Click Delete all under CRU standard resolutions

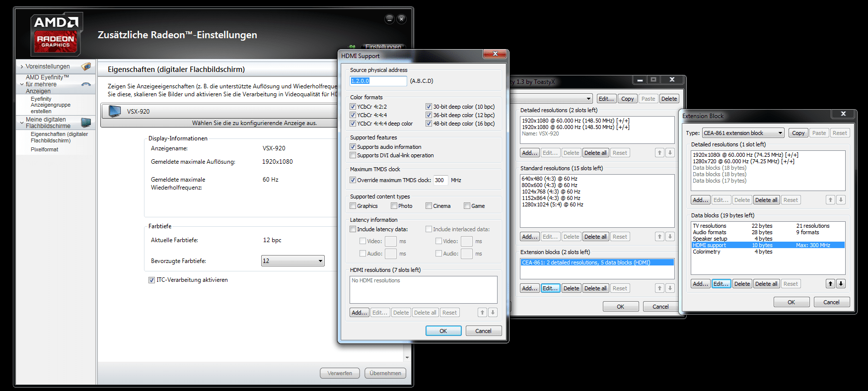point(595,237)
